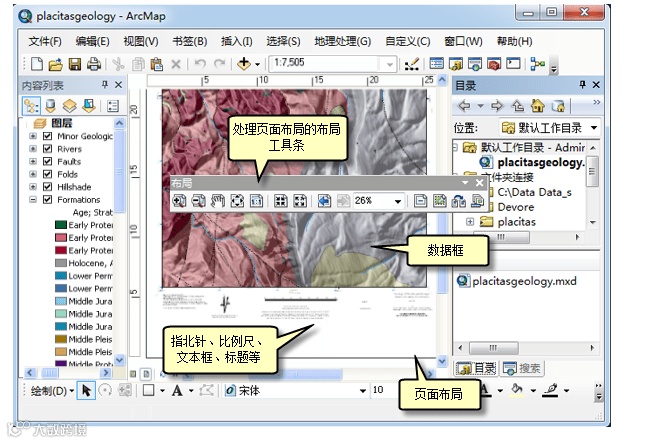
Task: Open the 地理处理(G) menu
Action: point(343,41)
